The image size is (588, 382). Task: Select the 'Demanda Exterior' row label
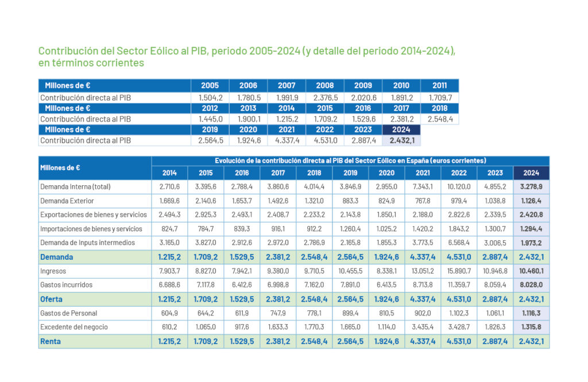67,201
